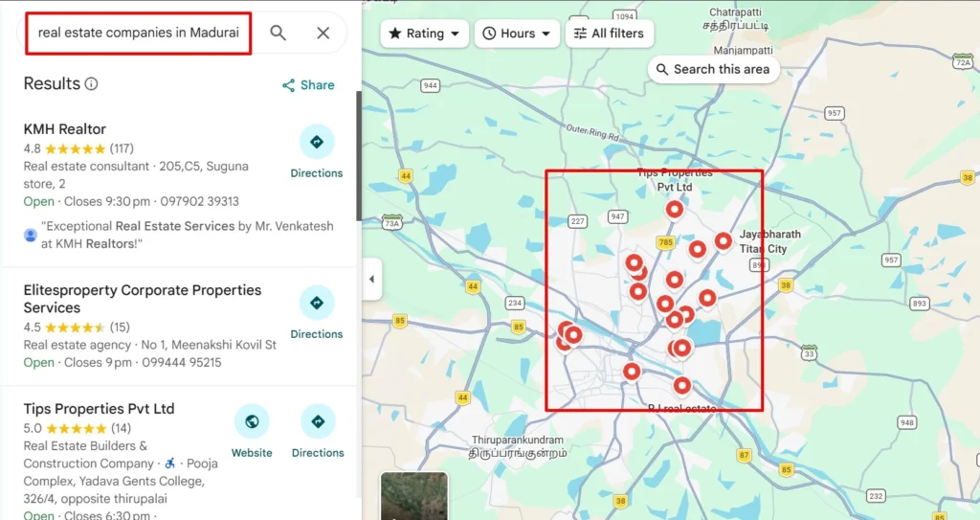980x520 pixels.
Task: Click the route 72A highway shield on the map
Action: pyautogui.click(x=963, y=61)
